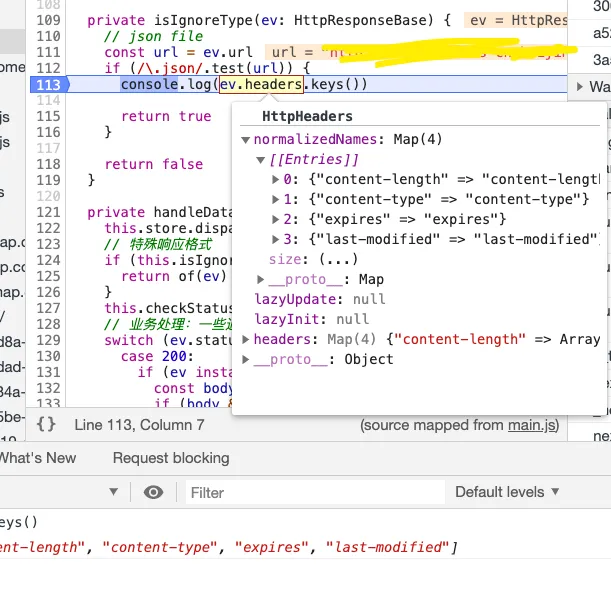Click the 'case 200:' code line
611x598 pixels.
[157, 356]
